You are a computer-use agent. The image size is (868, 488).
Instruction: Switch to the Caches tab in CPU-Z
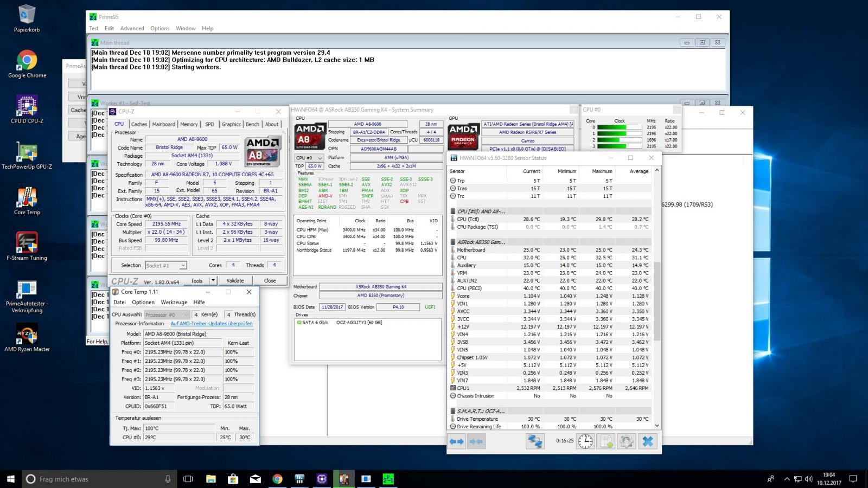pyautogui.click(x=139, y=124)
